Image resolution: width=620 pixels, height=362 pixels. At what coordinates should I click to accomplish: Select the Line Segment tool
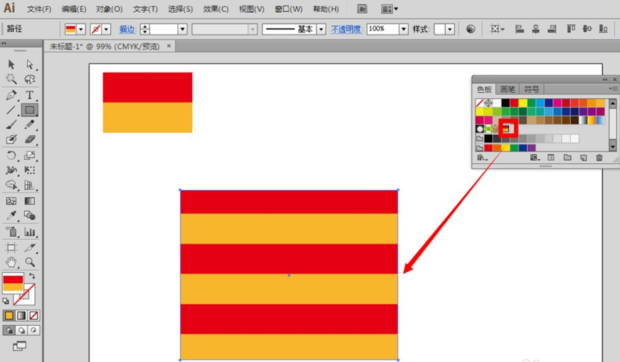[x=11, y=110]
